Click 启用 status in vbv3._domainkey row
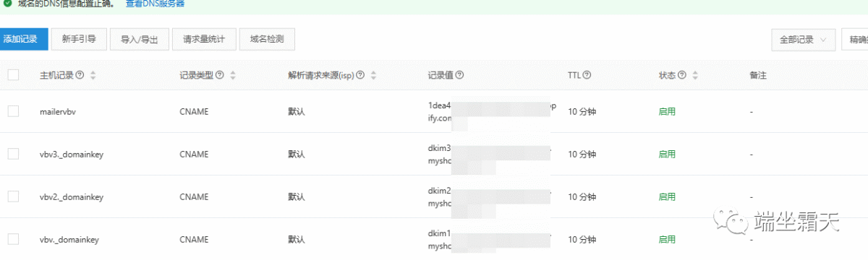Image resolution: width=868 pixels, height=260 pixels. coord(667,155)
